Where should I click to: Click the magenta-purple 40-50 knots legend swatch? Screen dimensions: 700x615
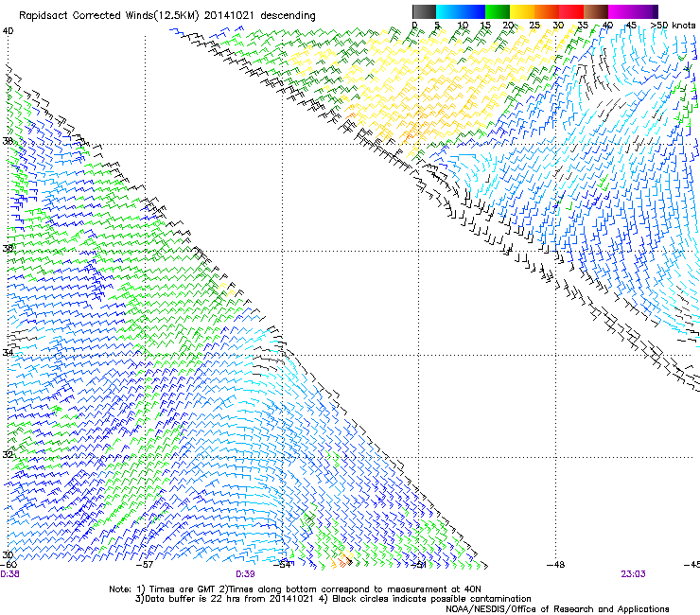tap(633, 11)
